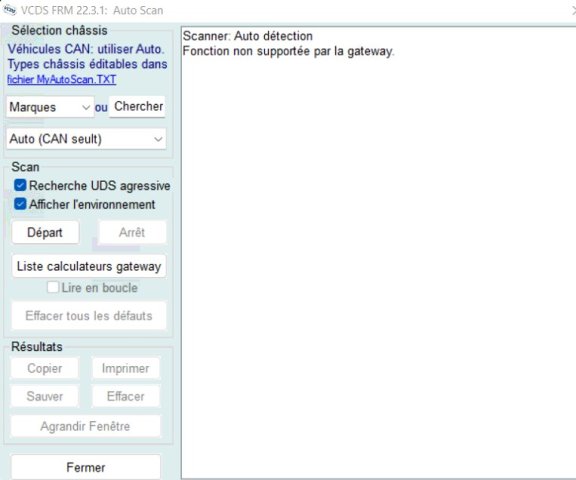Expand the Auto (CAN seult) chassis dropdown
The image size is (576, 480).
(86, 139)
